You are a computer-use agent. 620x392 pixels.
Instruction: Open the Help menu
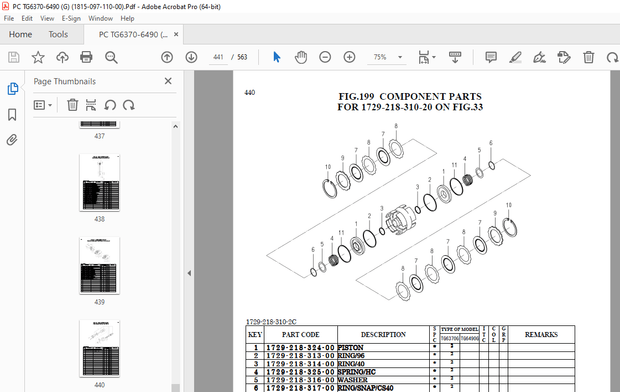click(x=127, y=18)
